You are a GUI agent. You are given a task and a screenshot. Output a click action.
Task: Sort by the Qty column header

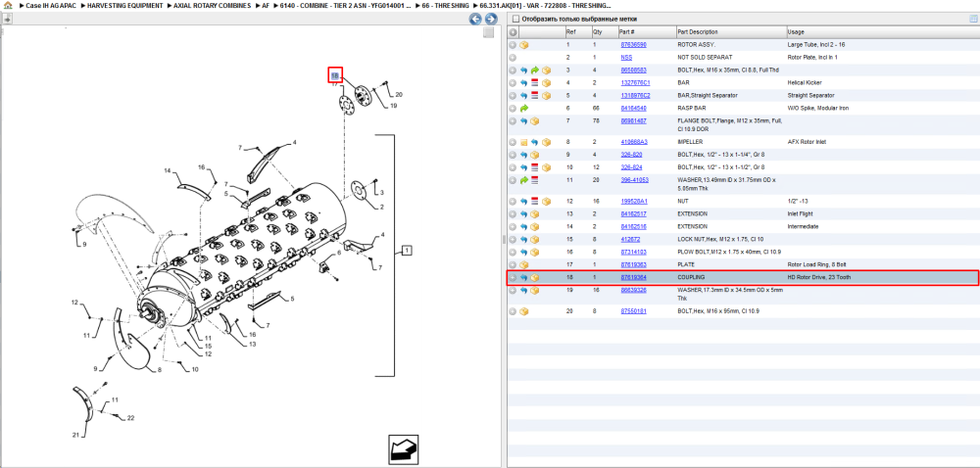[597, 32]
